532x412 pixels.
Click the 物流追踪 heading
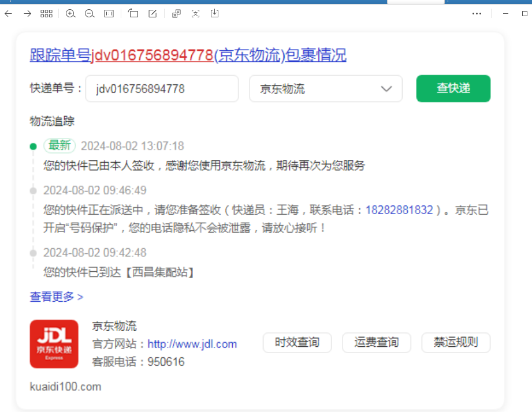click(52, 121)
